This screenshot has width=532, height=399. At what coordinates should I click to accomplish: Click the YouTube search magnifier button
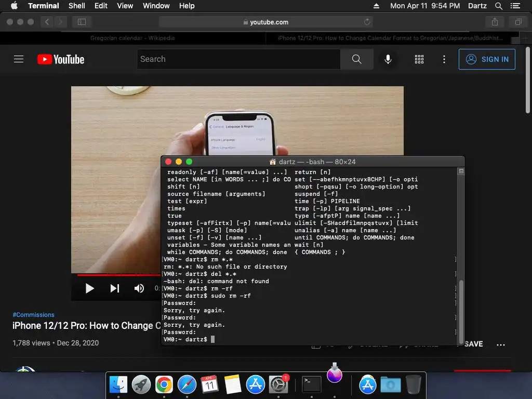[x=356, y=59]
